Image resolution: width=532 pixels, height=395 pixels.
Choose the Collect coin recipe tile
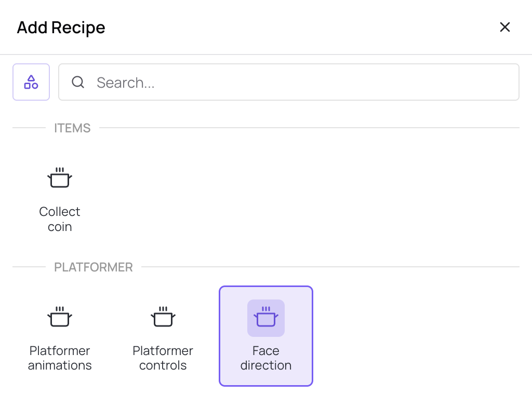tap(60, 197)
